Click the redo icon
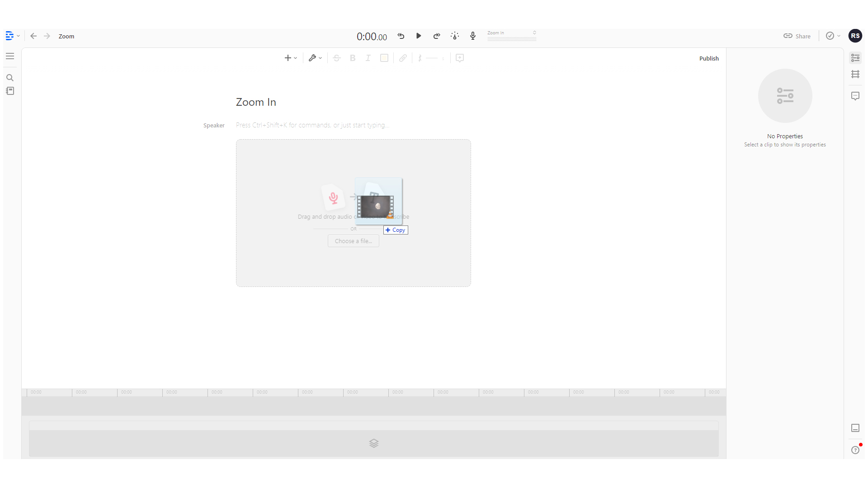Viewport: 868px width, 488px height. click(x=436, y=36)
